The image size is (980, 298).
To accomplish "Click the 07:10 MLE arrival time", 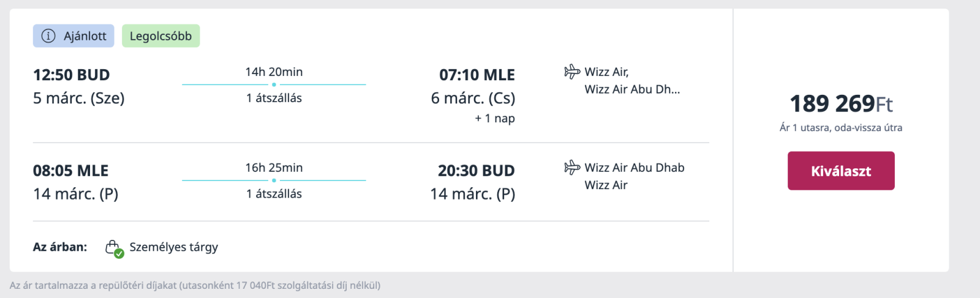I will [x=477, y=75].
